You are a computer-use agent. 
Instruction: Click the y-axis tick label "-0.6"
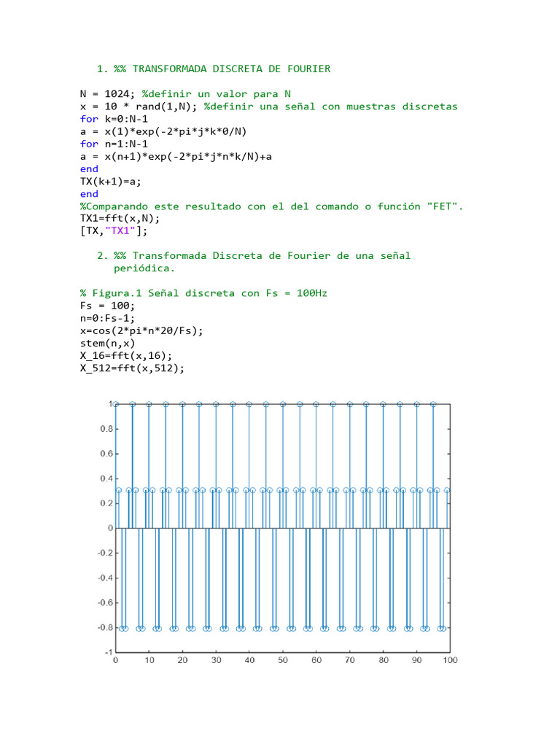click(105, 603)
